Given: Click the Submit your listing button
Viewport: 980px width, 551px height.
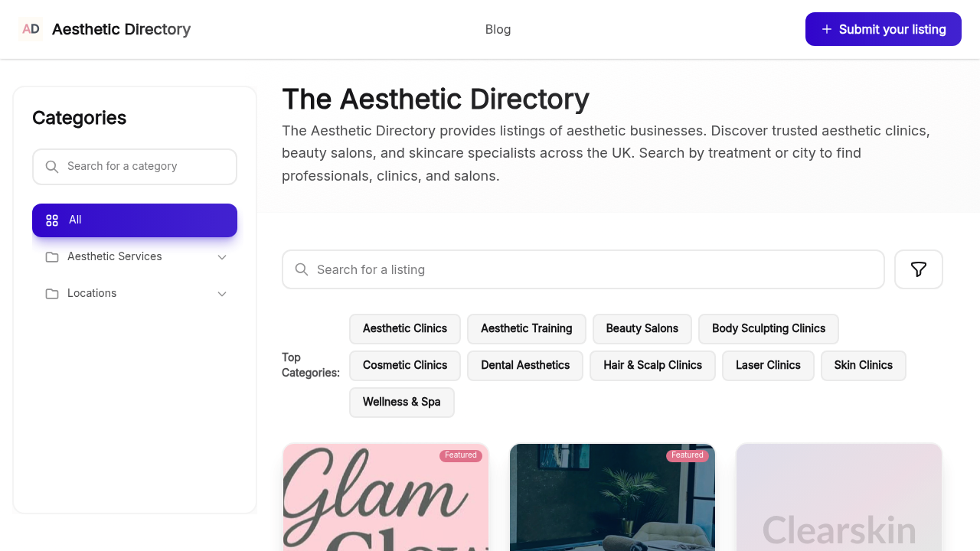Looking at the screenshot, I should point(883,29).
